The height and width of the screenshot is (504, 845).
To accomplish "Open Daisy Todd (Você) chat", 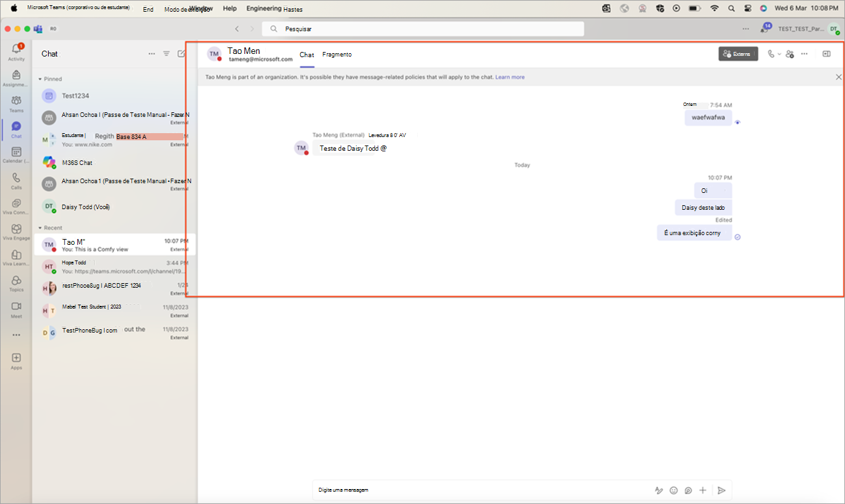I will pyautogui.click(x=114, y=207).
